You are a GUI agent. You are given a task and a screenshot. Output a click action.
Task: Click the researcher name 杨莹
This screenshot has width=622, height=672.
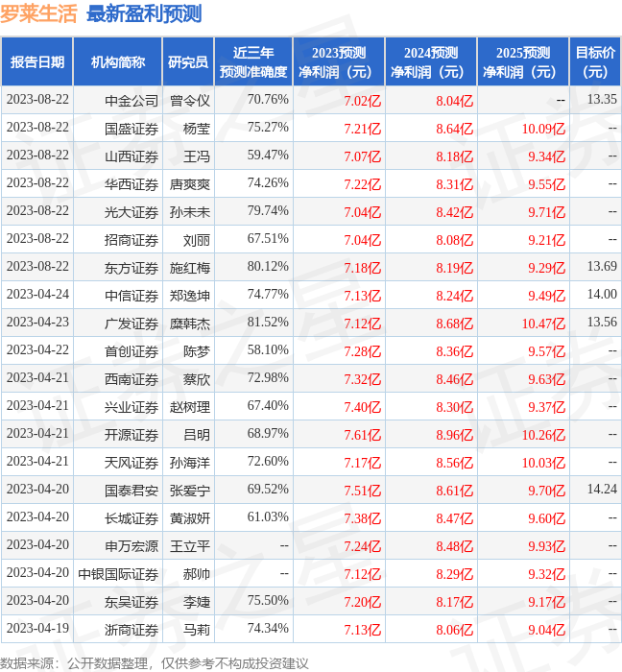[x=197, y=129]
